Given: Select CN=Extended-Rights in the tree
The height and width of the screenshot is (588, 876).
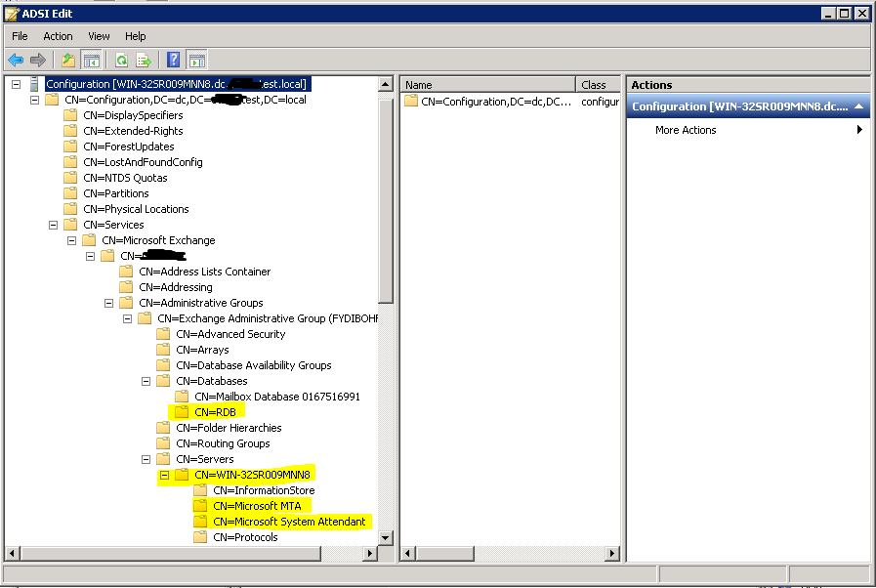Looking at the screenshot, I should click(x=133, y=131).
